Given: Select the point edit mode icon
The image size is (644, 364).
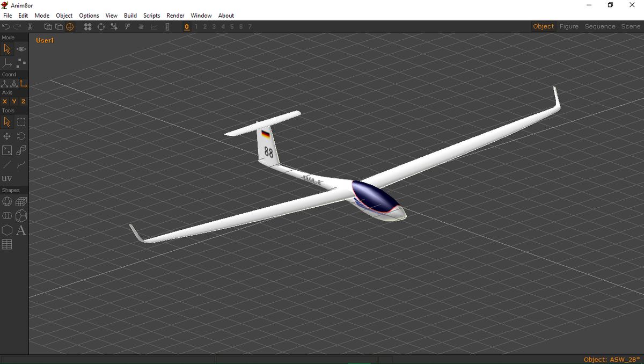Looking at the screenshot, I should click(x=21, y=63).
